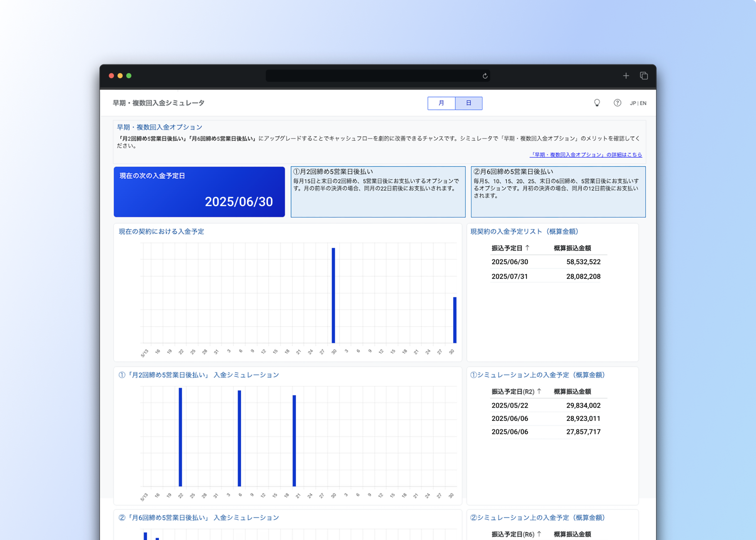Click the 現在の次の入金予定日 card
This screenshot has height=540, width=756.
pos(199,192)
